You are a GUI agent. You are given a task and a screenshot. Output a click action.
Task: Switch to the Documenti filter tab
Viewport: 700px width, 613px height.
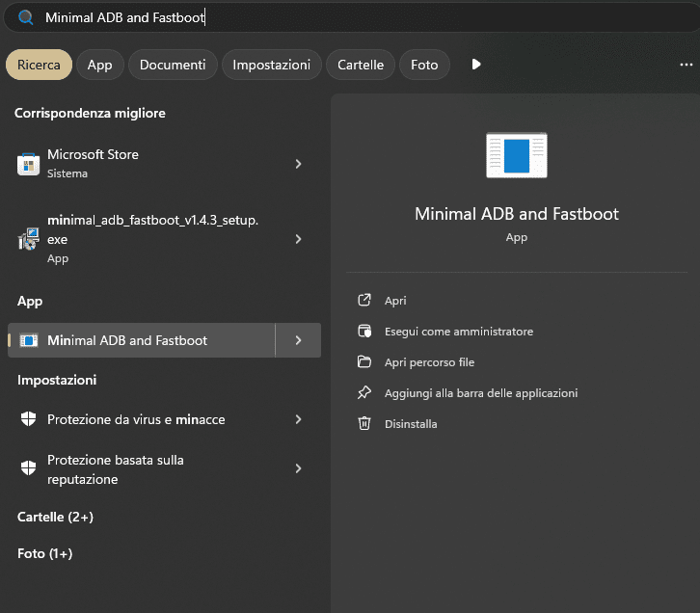173,65
